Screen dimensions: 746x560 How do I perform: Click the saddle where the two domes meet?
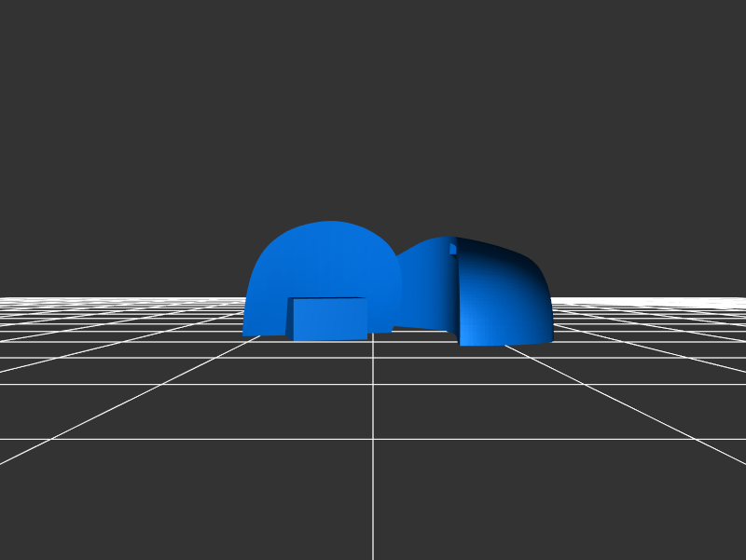(399, 258)
